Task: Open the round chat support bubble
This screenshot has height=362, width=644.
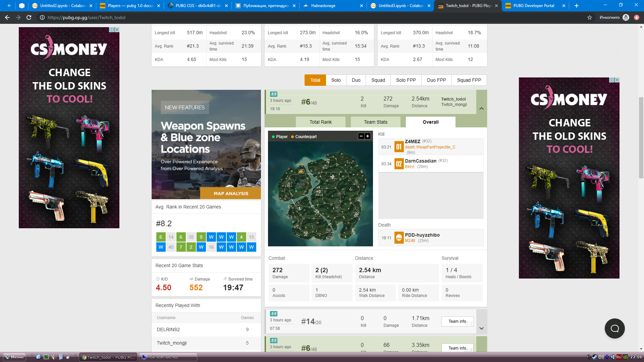Action: coord(614,328)
